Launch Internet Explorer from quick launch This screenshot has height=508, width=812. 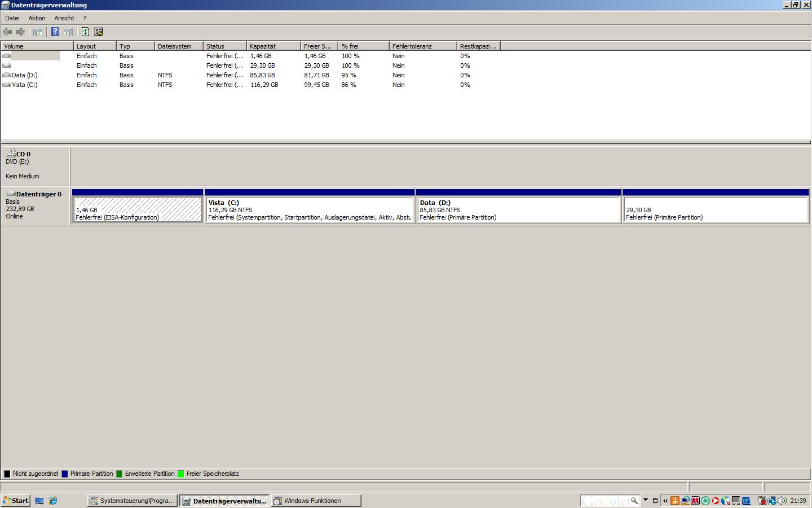53,501
